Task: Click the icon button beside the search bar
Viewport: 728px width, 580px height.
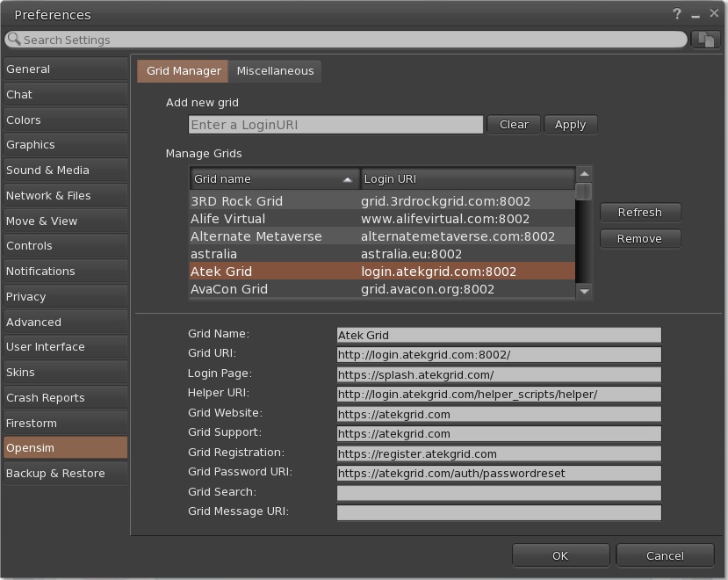Action: [x=704, y=40]
